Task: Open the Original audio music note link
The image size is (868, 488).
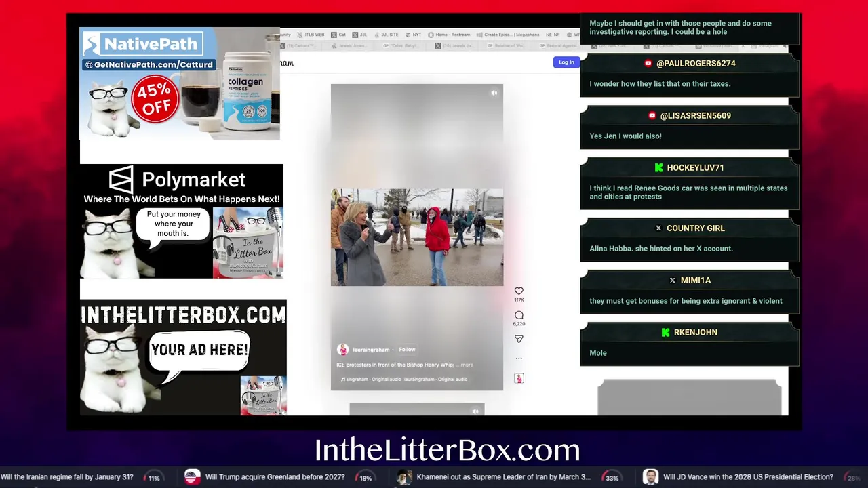Action: [403, 379]
